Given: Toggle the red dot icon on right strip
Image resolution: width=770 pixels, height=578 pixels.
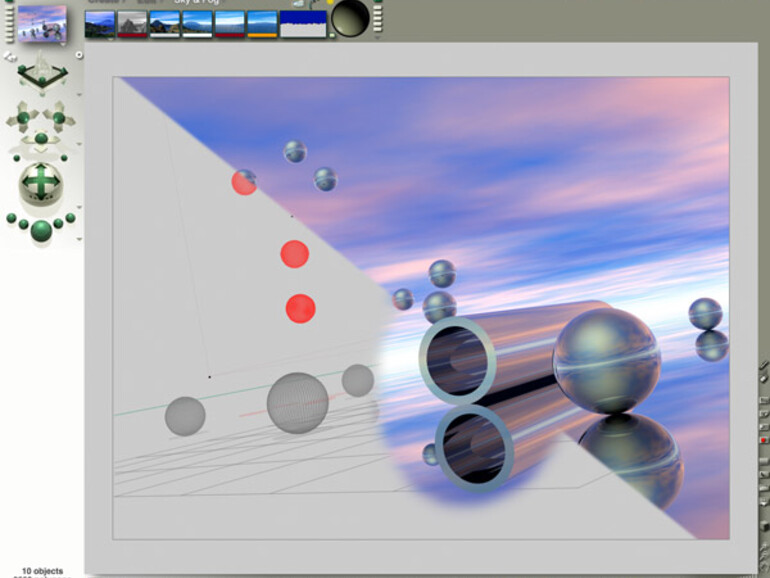Looking at the screenshot, I should (764, 440).
